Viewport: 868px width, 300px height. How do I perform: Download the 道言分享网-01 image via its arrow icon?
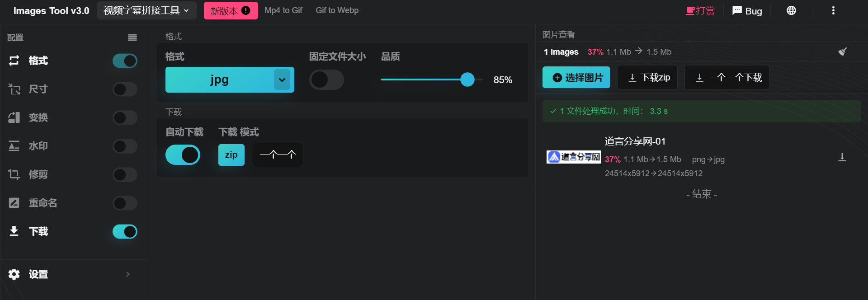tap(842, 157)
